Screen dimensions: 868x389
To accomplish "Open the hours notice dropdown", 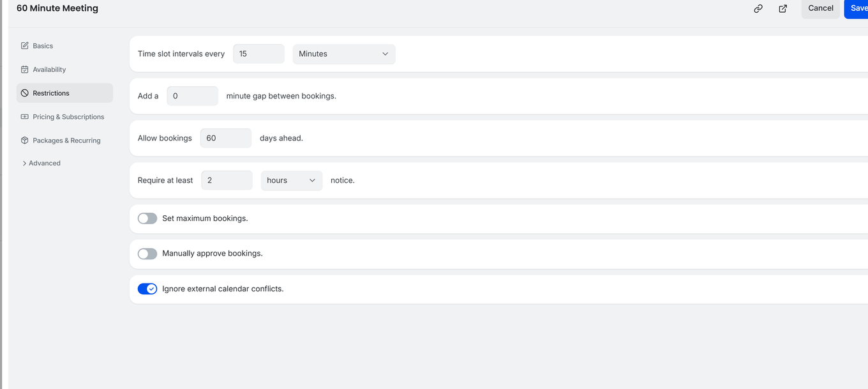I will pyautogui.click(x=291, y=180).
